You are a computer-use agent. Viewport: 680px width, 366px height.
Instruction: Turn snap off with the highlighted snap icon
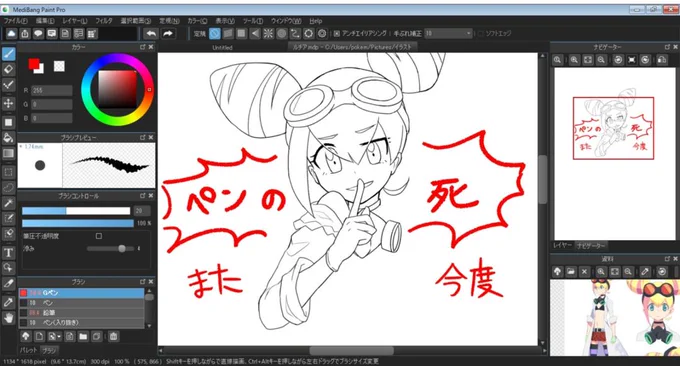pyautogui.click(x=214, y=33)
